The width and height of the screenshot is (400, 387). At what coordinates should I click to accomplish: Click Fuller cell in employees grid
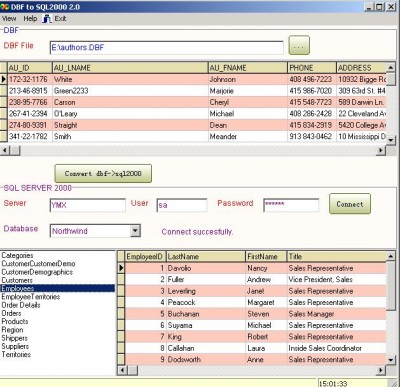tap(205, 279)
